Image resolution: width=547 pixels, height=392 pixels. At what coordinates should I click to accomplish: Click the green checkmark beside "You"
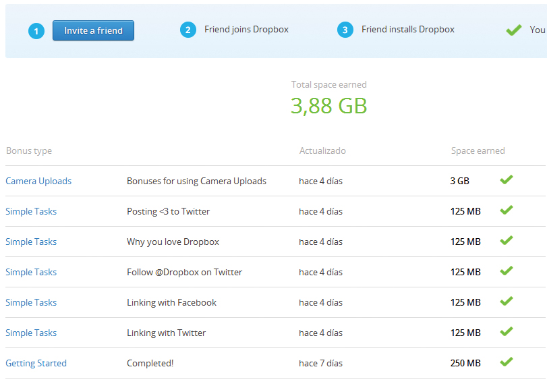(x=514, y=30)
